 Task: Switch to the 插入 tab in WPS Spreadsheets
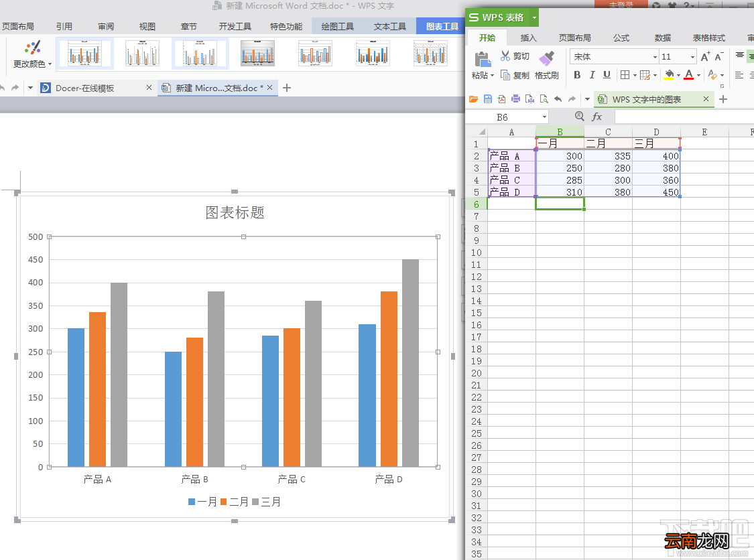point(528,38)
